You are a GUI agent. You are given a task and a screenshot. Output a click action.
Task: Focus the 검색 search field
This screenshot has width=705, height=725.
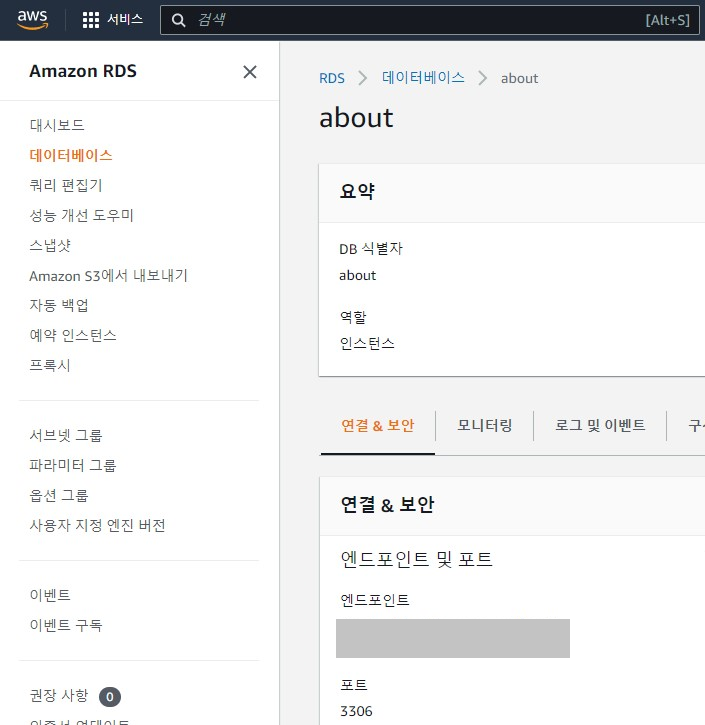pos(430,20)
